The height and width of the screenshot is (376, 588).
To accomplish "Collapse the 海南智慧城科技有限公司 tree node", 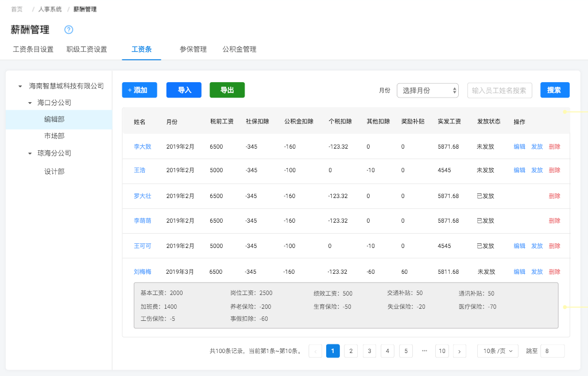I will point(21,86).
